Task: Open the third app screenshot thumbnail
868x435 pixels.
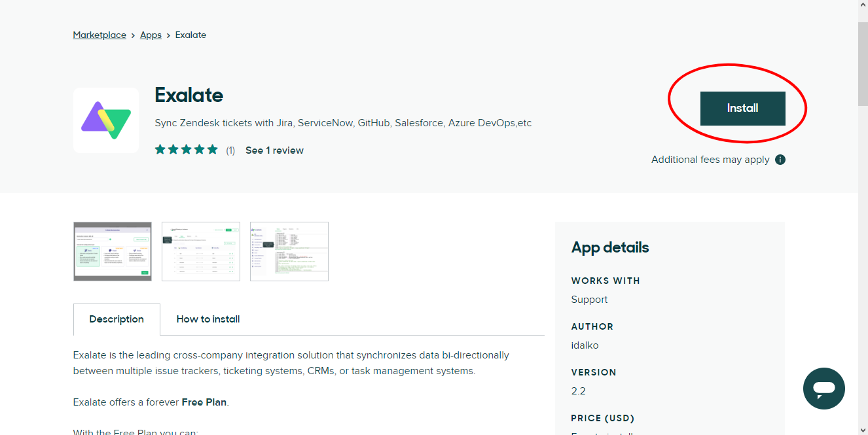Action: [x=289, y=251]
